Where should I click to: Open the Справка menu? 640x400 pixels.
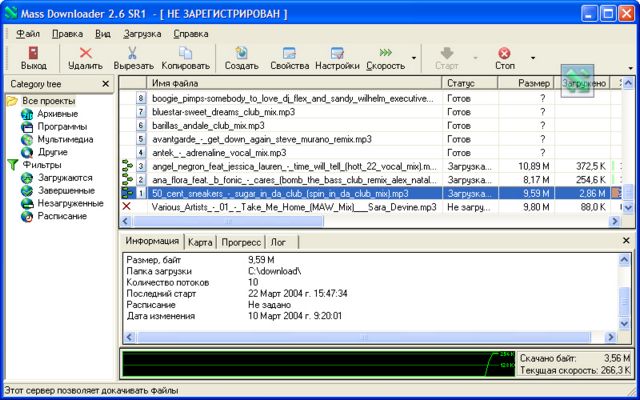click(x=191, y=34)
